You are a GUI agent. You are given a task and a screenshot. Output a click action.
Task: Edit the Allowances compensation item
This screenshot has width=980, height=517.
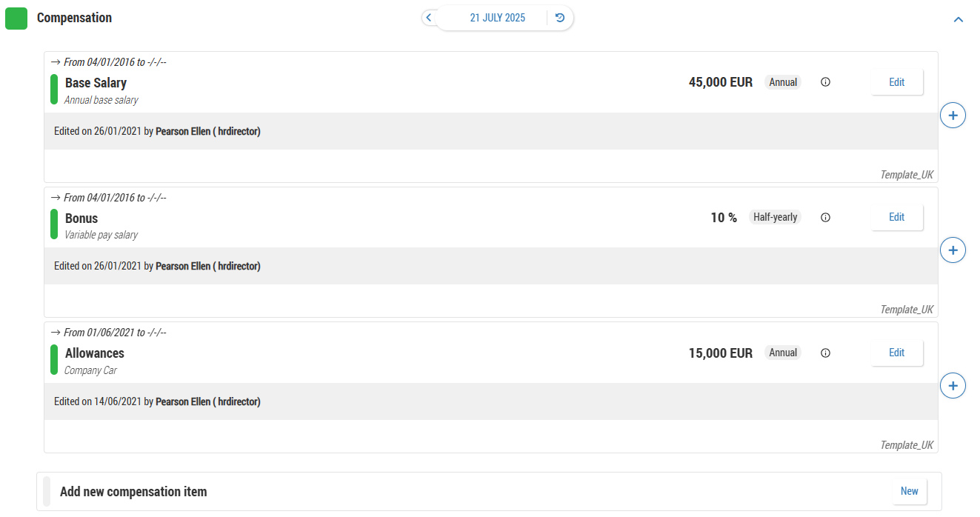[896, 353]
